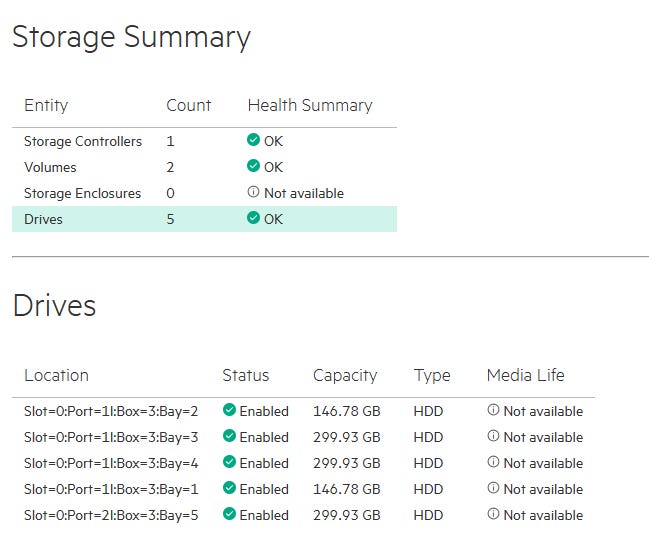Image resolution: width=649 pixels, height=548 pixels.
Task: Click the Media Life column header
Action: point(525,376)
